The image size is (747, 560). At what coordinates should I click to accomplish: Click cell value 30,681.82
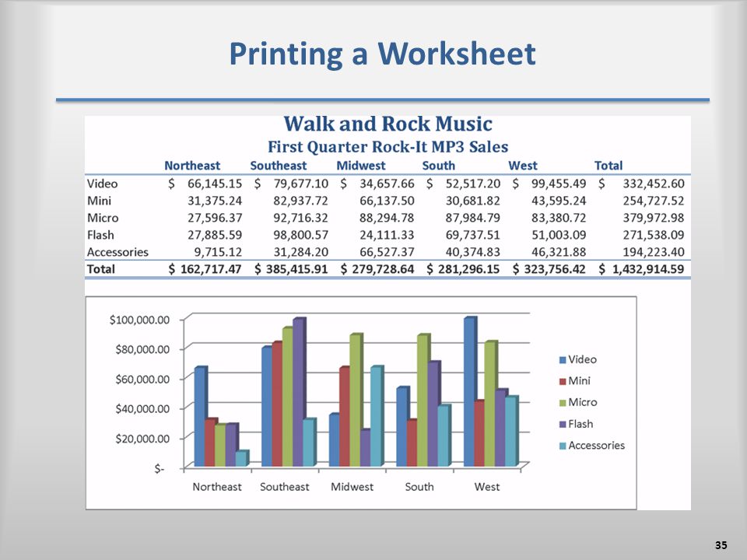tap(473, 201)
